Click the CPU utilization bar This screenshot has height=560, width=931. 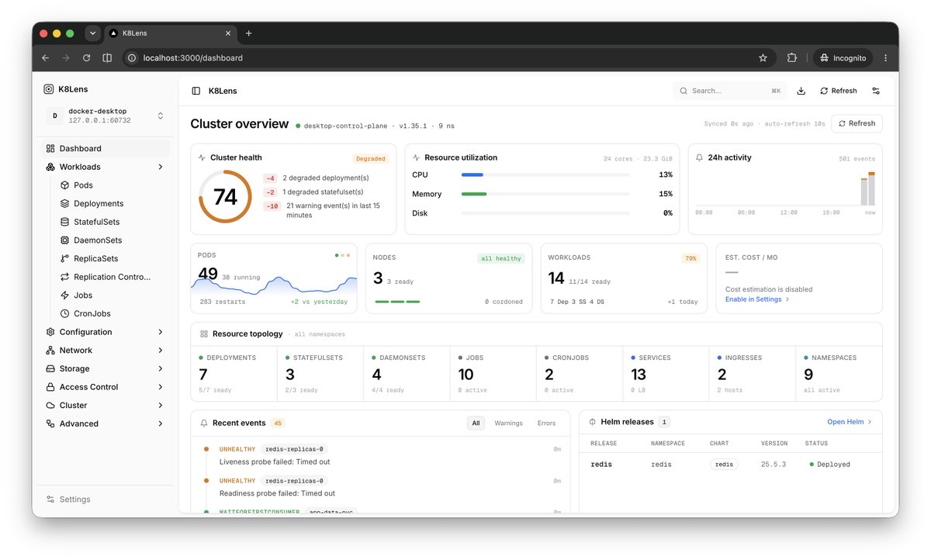point(545,175)
